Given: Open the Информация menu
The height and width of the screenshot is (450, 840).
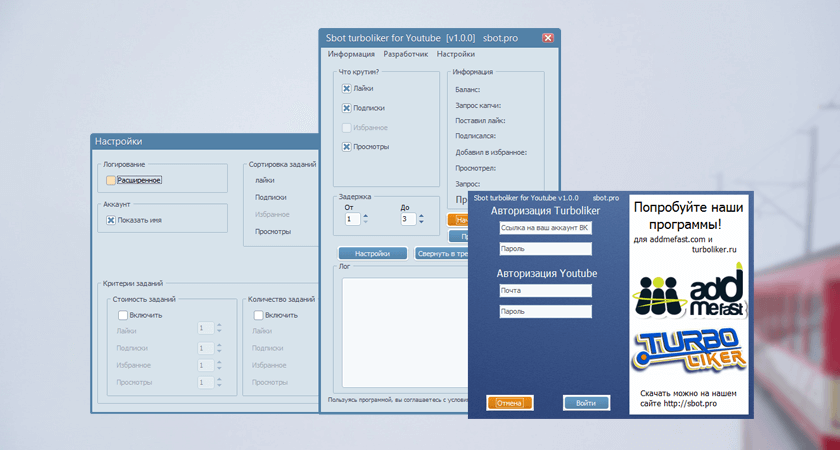Looking at the screenshot, I should tap(351, 54).
